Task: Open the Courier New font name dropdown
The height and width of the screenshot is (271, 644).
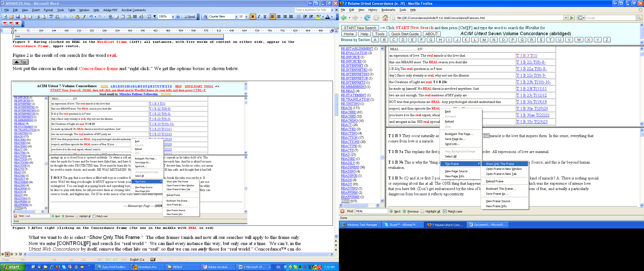Action: click(236, 17)
